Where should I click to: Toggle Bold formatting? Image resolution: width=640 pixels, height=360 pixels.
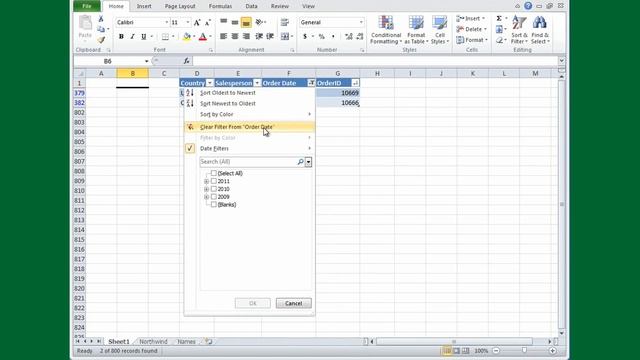tap(121, 36)
